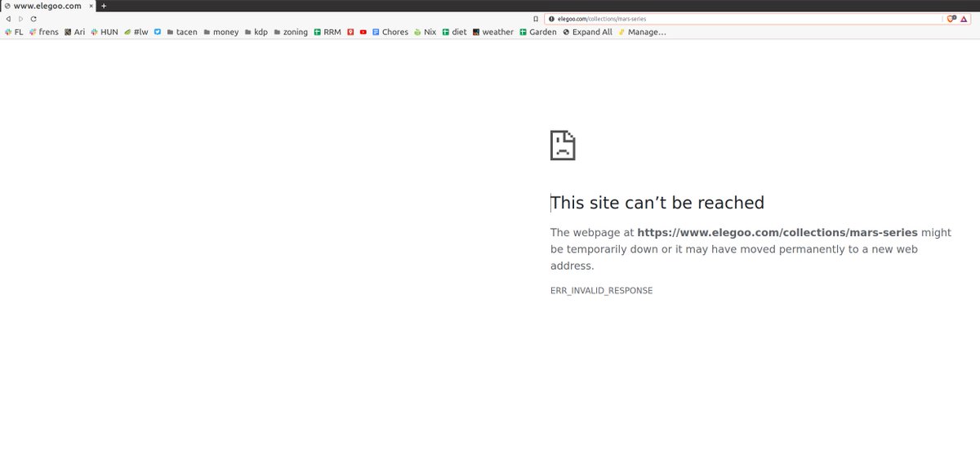Expand the money bookmarks folder
Screen dimensions: 980x452
click(220, 32)
